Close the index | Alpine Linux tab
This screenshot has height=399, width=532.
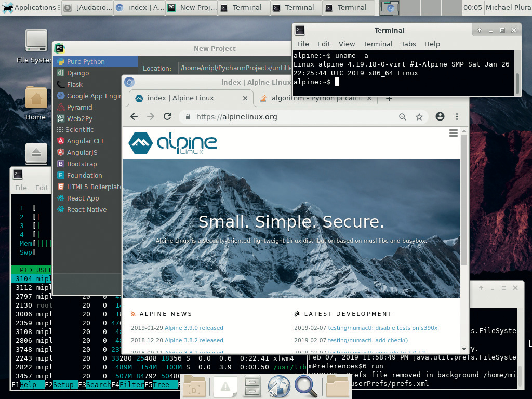pyautogui.click(x=245, y=98)
